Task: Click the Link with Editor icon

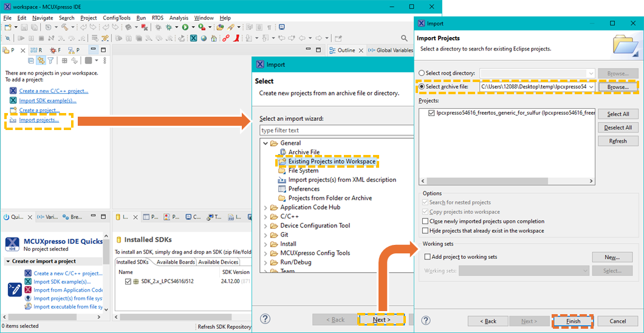Action: [41, 61]
